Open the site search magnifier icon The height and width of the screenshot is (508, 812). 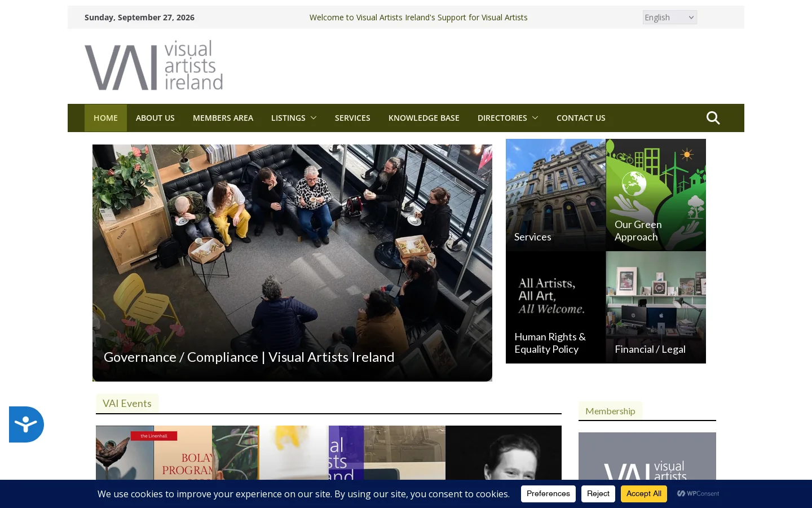click(713, 118)
